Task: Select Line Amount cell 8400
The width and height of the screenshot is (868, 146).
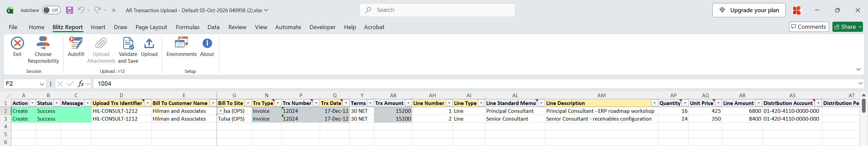Action: point(742,119)
